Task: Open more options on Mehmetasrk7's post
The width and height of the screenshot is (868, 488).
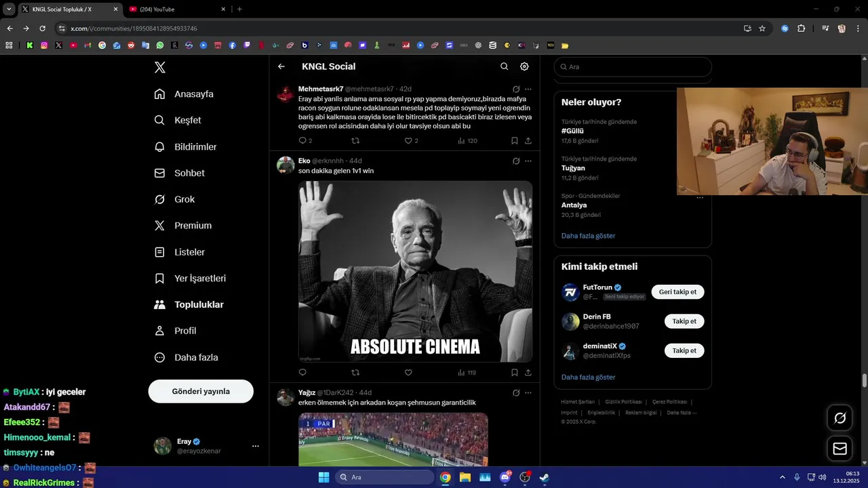Action: pos(528,89)
